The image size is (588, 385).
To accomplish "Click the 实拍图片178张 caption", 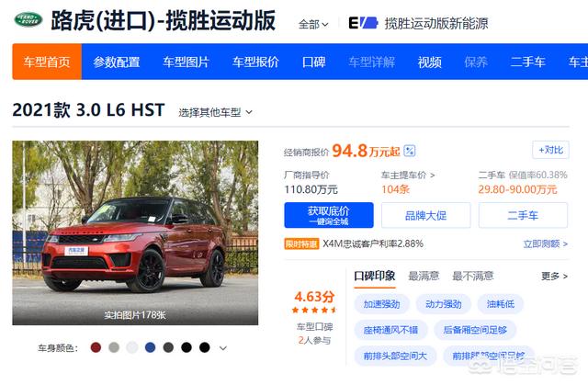I will 135,314.
